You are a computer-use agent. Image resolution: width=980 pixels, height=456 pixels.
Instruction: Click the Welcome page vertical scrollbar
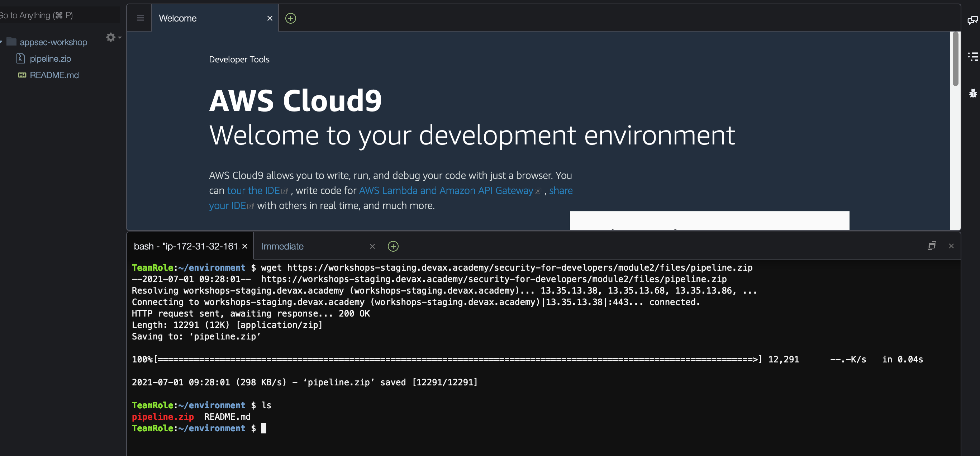coord(955,59)
